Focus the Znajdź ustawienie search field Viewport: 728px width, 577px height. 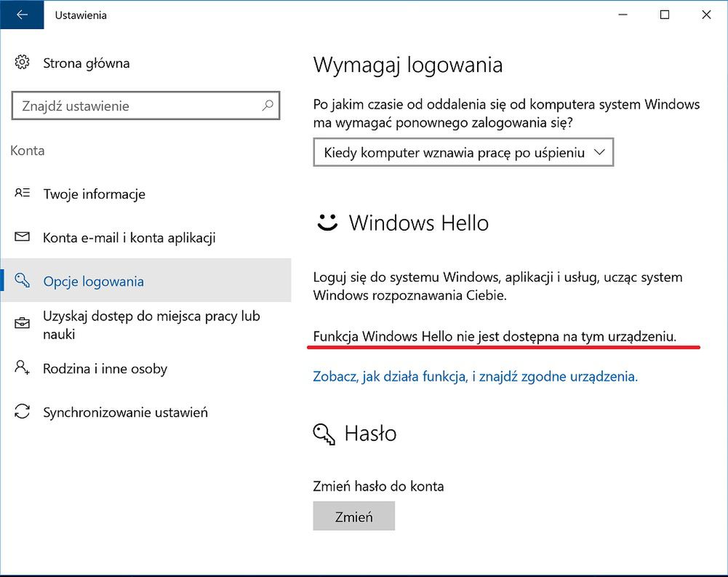pyautogui.click(x=145, y=106)
